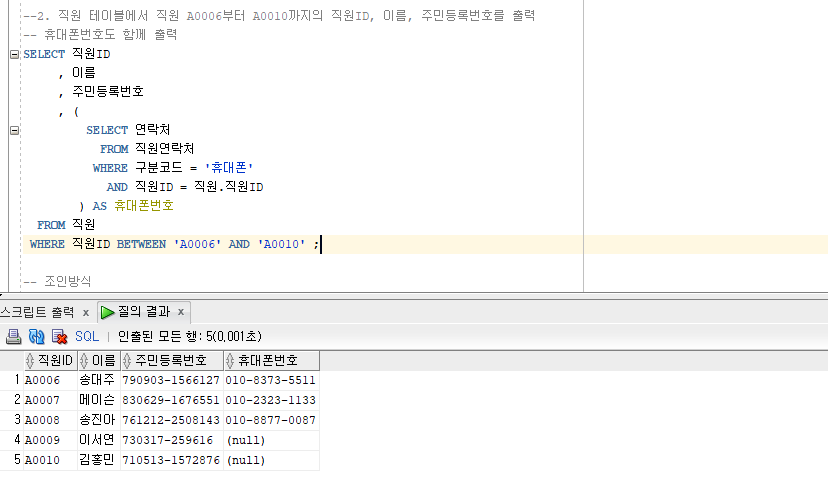The image size is (828, 484).
Task: Sort by 휴대폰번호 column header
Action: coord(271,360)
